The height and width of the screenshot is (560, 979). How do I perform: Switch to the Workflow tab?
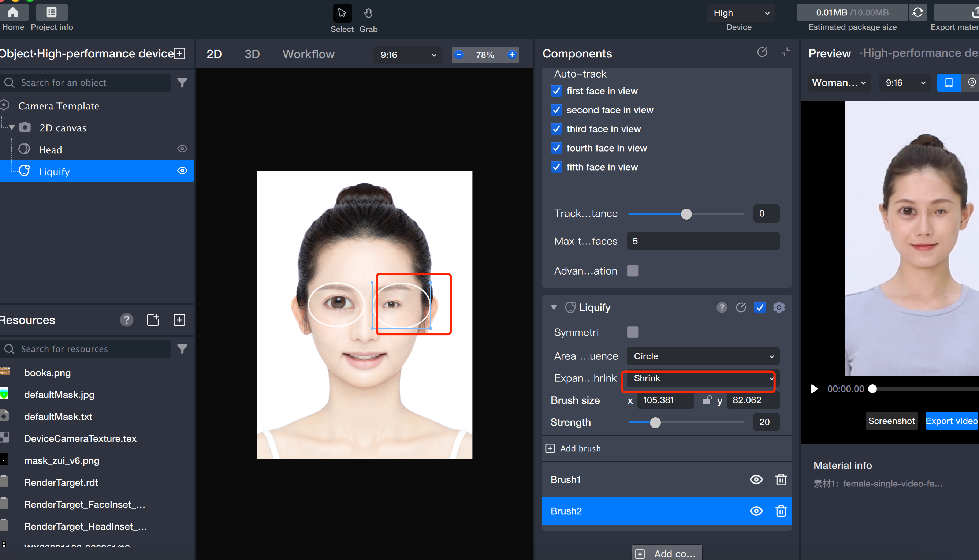(x=309, y=54)
